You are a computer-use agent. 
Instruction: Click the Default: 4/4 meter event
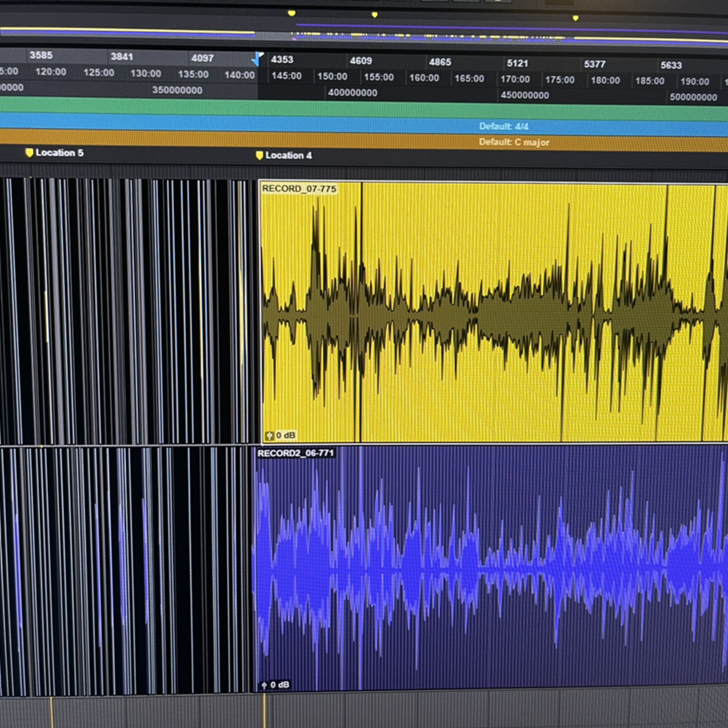pyautogui.click(x=504, y=126)
